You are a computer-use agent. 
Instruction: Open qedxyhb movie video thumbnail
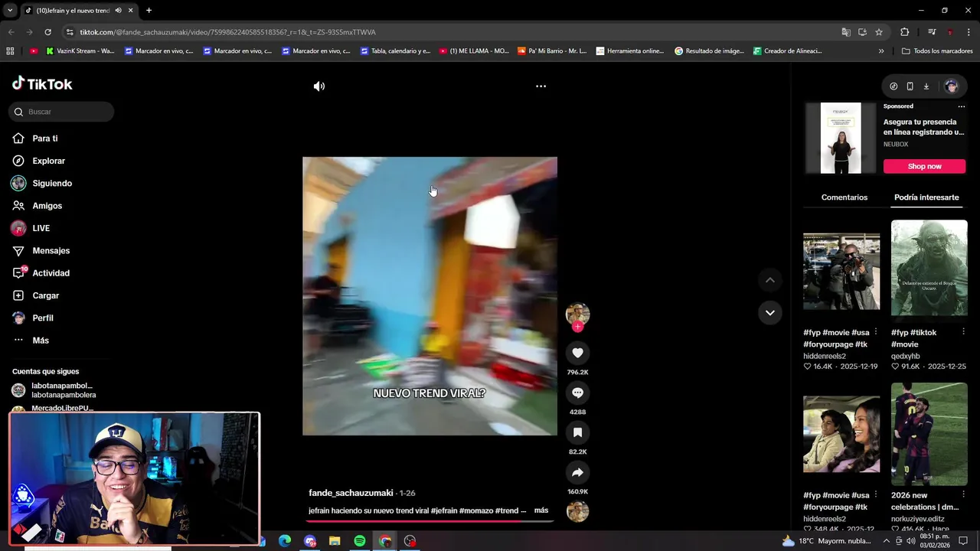point(929,268)
